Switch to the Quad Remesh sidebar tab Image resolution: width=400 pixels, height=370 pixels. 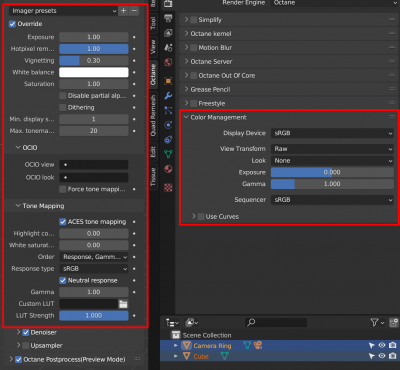153,116
